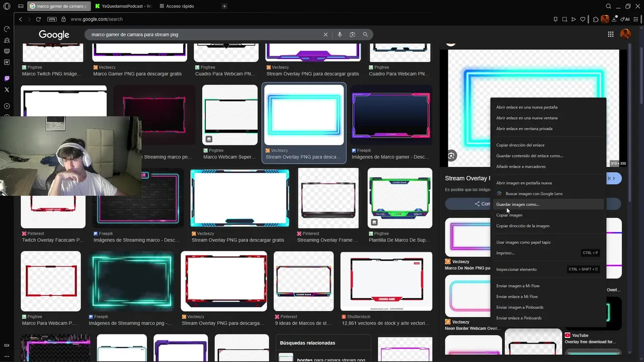Click the address bar URL
644x362 pixels.
click(97, 19)
